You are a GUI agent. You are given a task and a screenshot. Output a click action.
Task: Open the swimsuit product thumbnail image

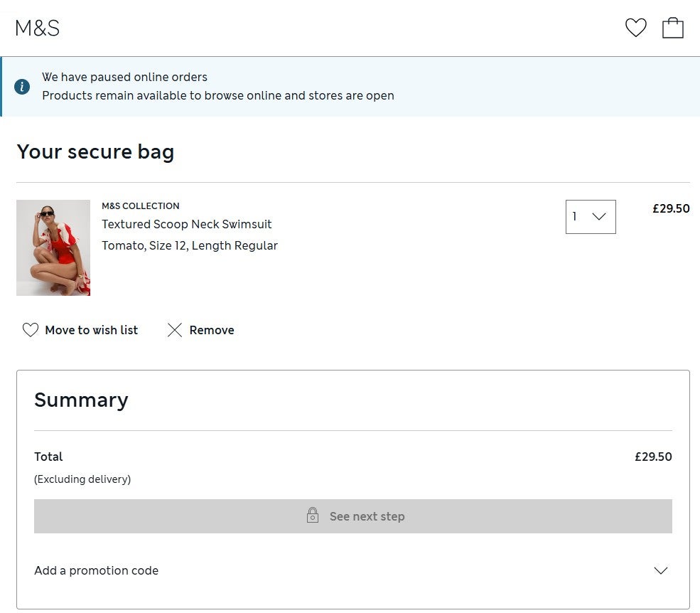pos(53,247)
